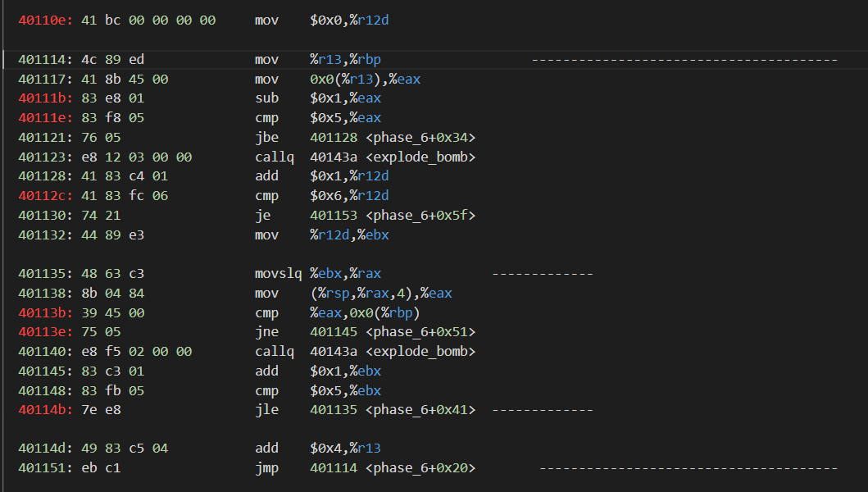Click the movslq mnemonic
Screen dimensions: 868x492
[x=279, y=274]
